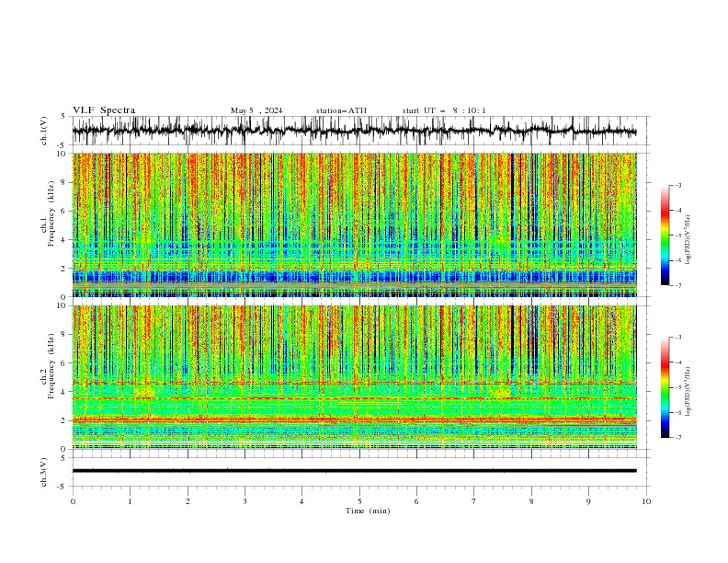Click the '9' tick on time axis

pos(588,501)
